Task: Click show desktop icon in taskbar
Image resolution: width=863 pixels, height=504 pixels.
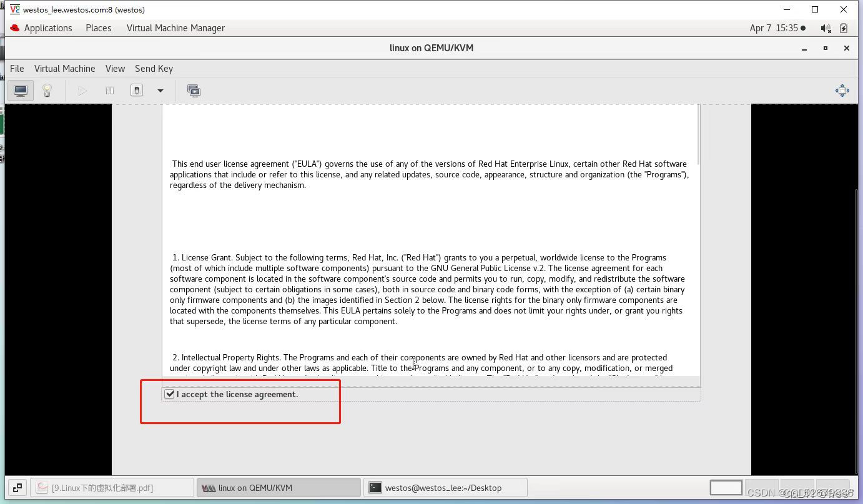Action: tap(17, 488)
